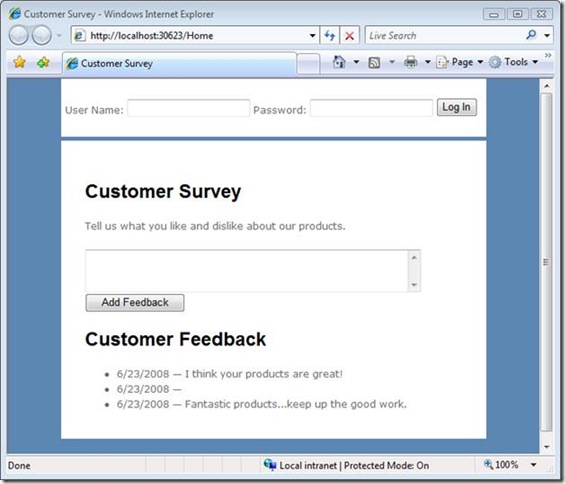The width and height of the screenshot is (565, 484).
Task: Click the page vertical scrollbar thumb
Action: 546,262
